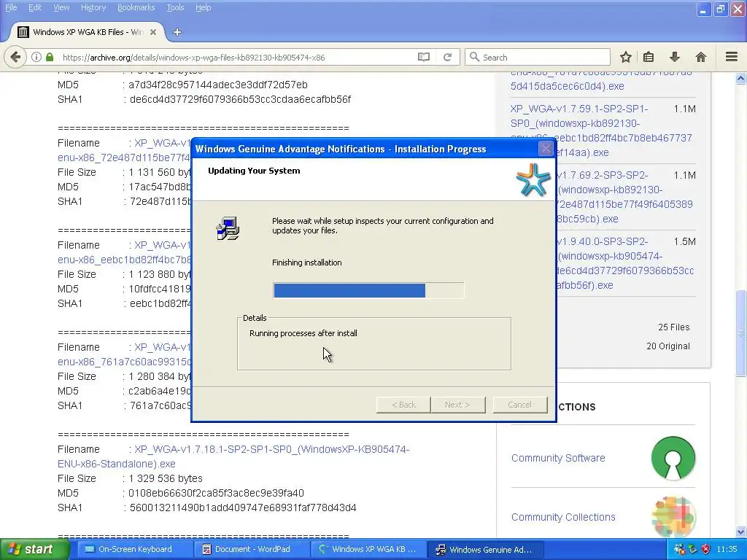Click the SHA1 value 560013211490b1add409747e68931faf778d43d4
The width and height of the screenshot is (747, 560).
(243, 508)
